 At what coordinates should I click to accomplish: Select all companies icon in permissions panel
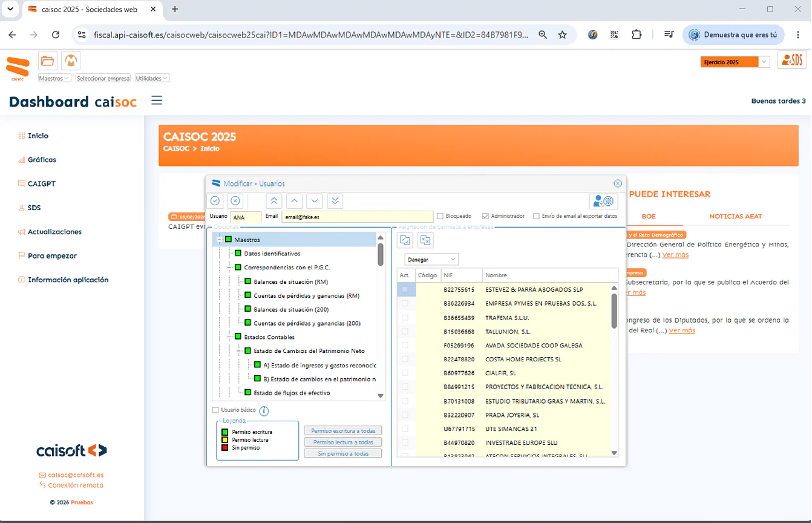[405, 240]
